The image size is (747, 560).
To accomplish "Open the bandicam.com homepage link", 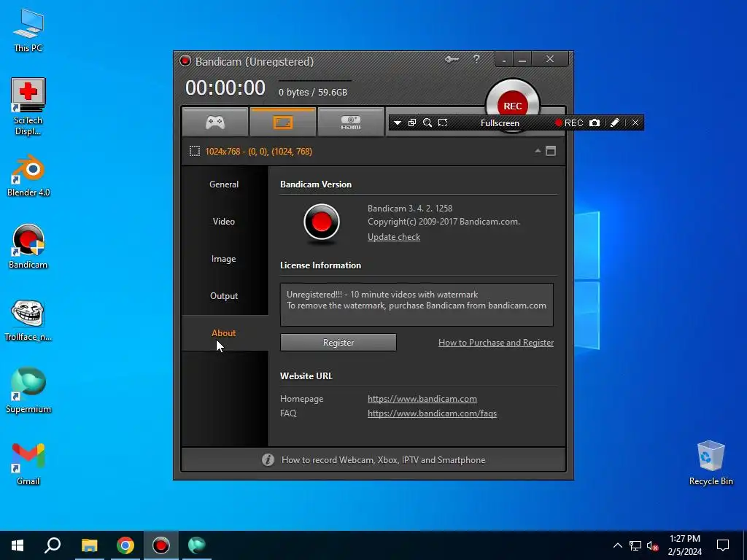I will (x=422, y=399).
